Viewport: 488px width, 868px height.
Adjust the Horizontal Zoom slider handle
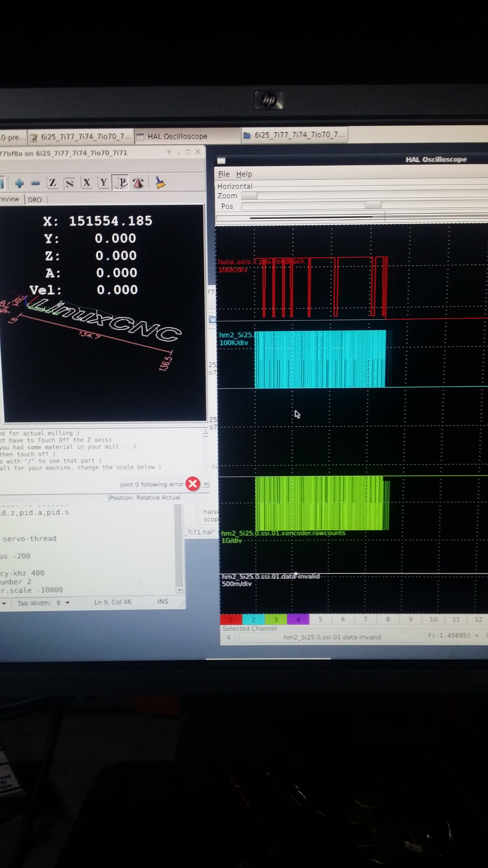[249, 196]
